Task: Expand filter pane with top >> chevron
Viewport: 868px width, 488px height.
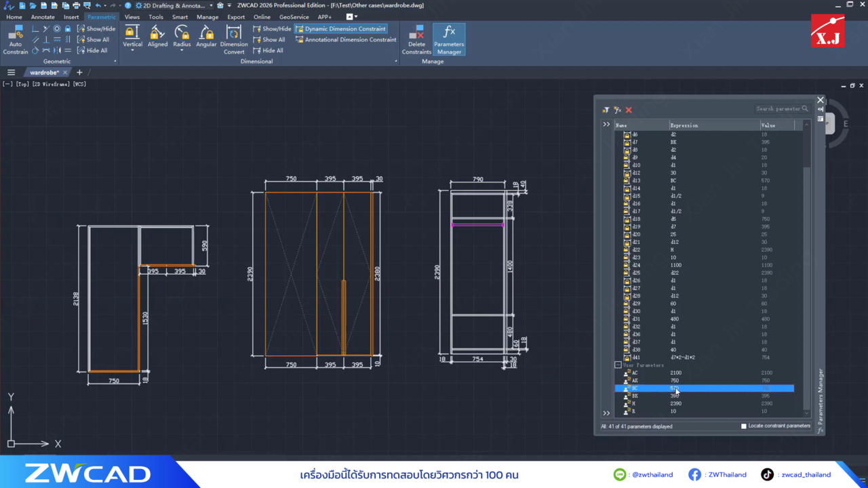Action: [x=606, y=125]
